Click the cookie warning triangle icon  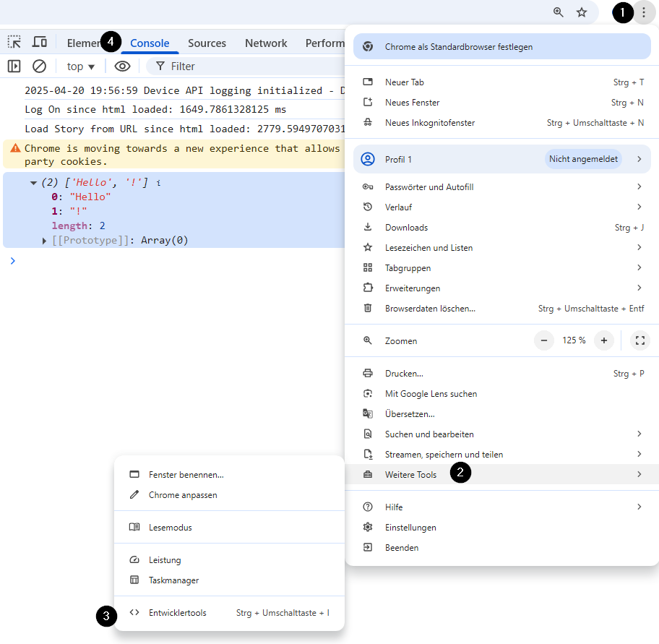pyautogui.click(x=16, y=148)
